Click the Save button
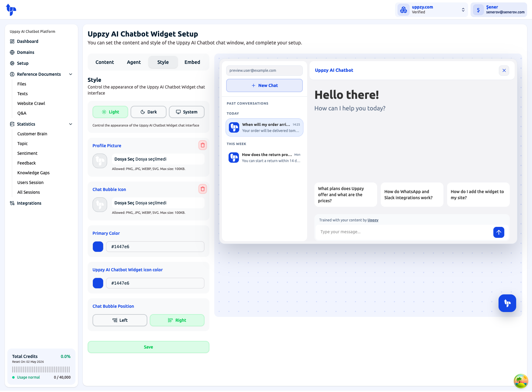The image size is (532, 392). pos(149,347)
